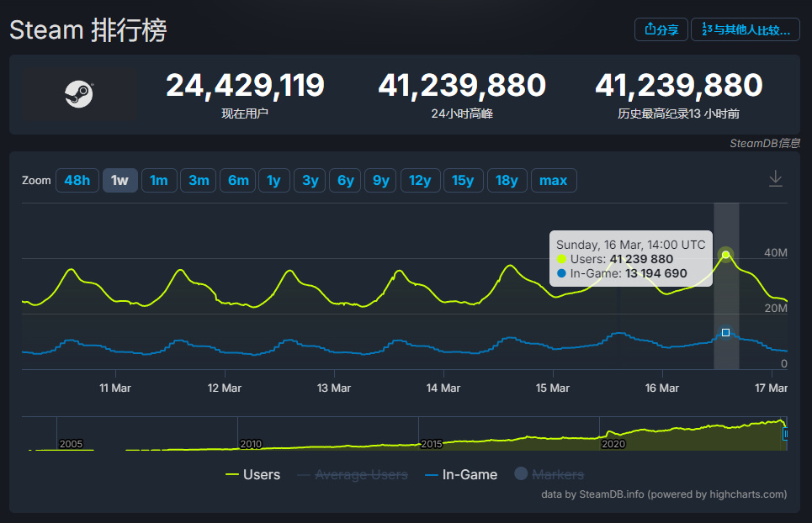The image size is (812, 523).
Task: Switch chart zoom to 6y
Action: 345,181
